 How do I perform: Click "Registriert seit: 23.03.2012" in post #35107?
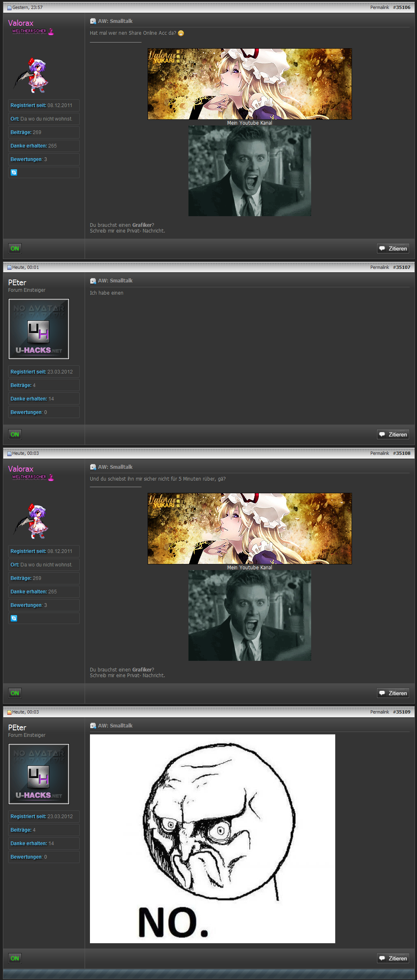point(44,372)
